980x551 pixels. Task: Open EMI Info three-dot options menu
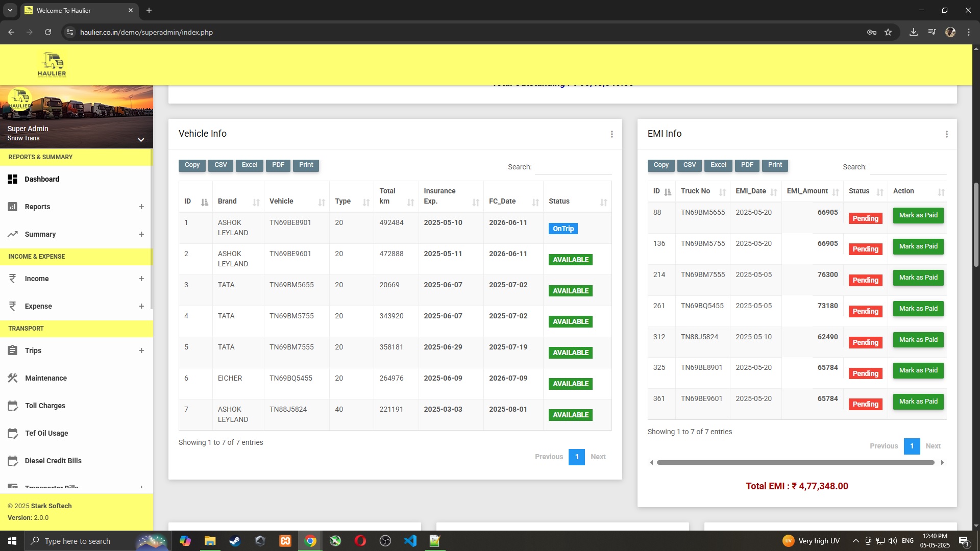[946, 134]
